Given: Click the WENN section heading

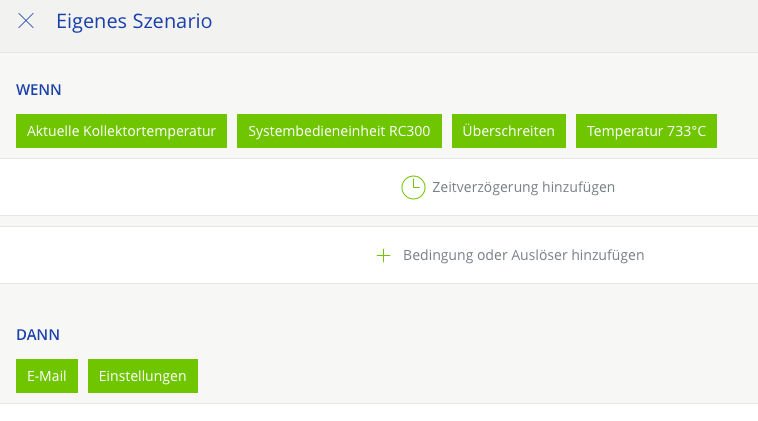Looking at the screenshot, I should coord(39,90).
